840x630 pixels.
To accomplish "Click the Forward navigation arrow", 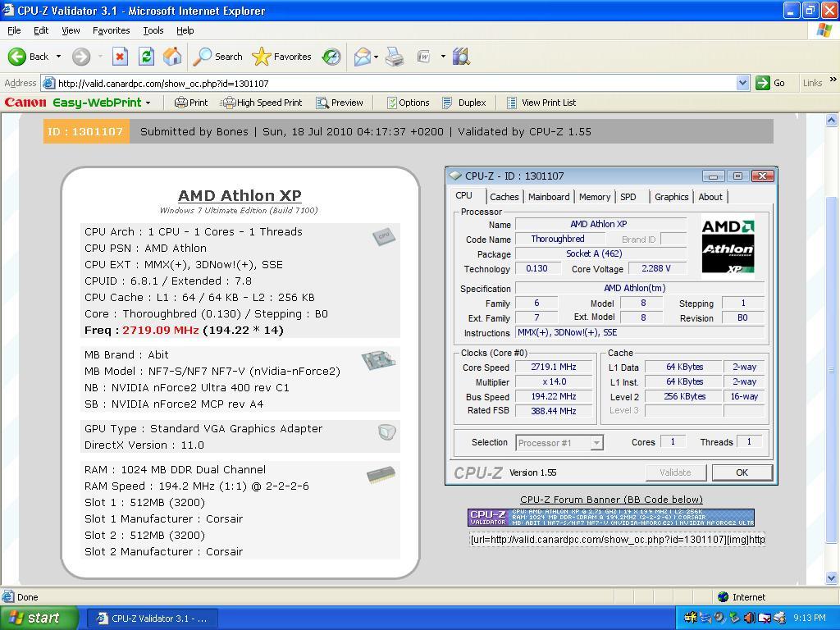I will pyautogui.click(x=81, y=57).
